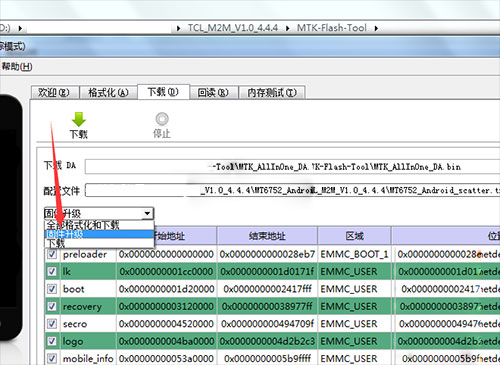
Task: Uncheck the recovery partition checkbox
Action: coord(52,306)
